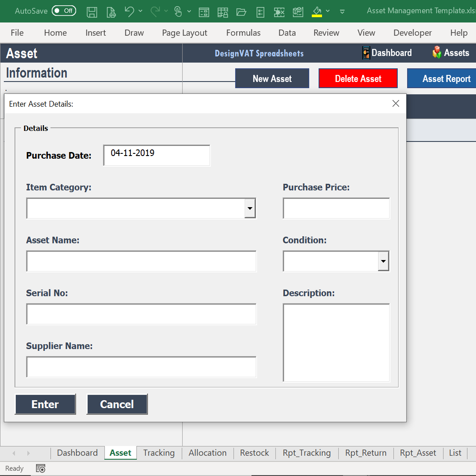Save the workbook via Quick Access Toolbar
476x476 pixels.
click(92, 12)
